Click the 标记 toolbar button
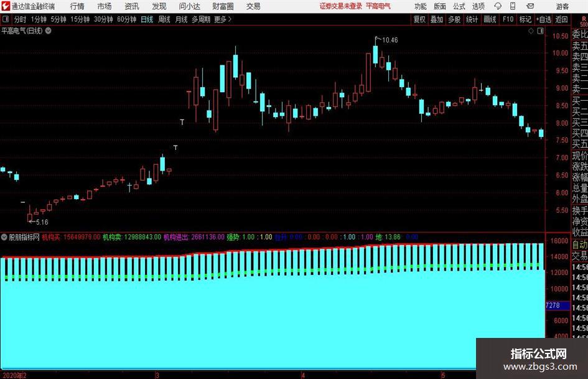 pyautogui.click(x=525, y=19)
